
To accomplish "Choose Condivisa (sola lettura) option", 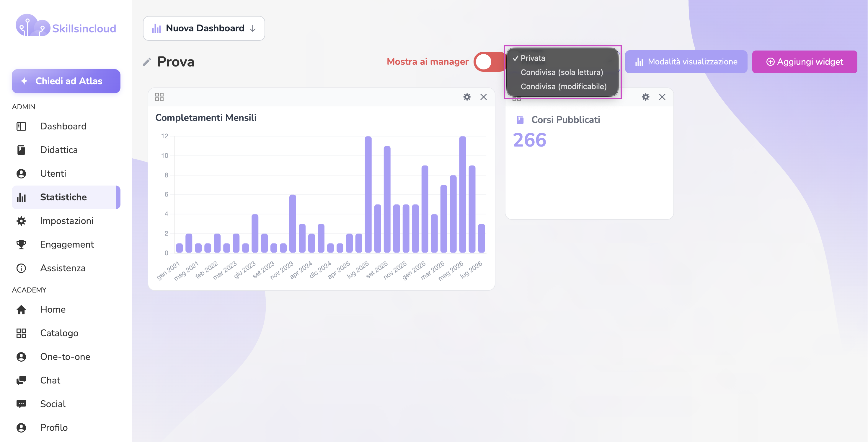I will 562,72.
